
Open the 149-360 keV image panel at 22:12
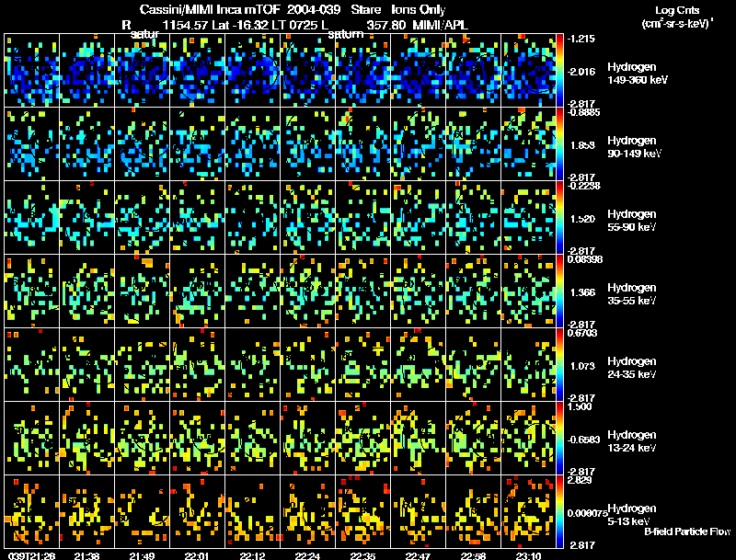coord(252,71)
